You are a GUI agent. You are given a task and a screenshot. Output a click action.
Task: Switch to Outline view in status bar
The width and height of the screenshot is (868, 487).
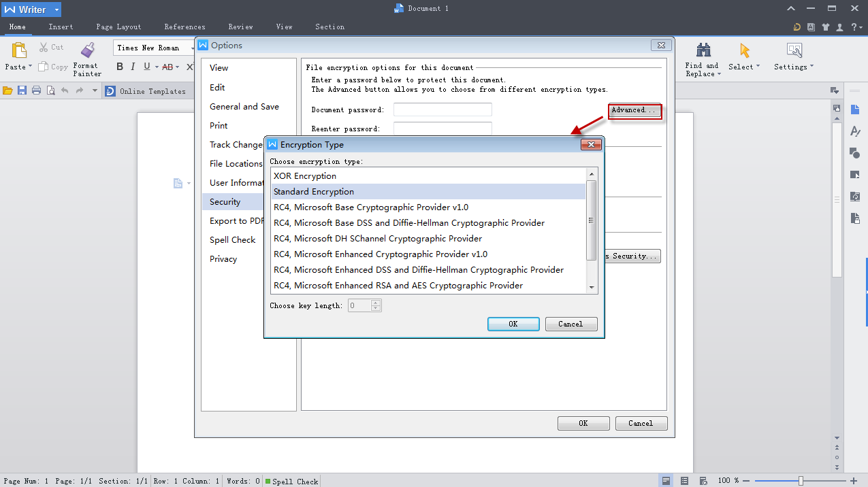pyautogui.click(x=685, y=481)
